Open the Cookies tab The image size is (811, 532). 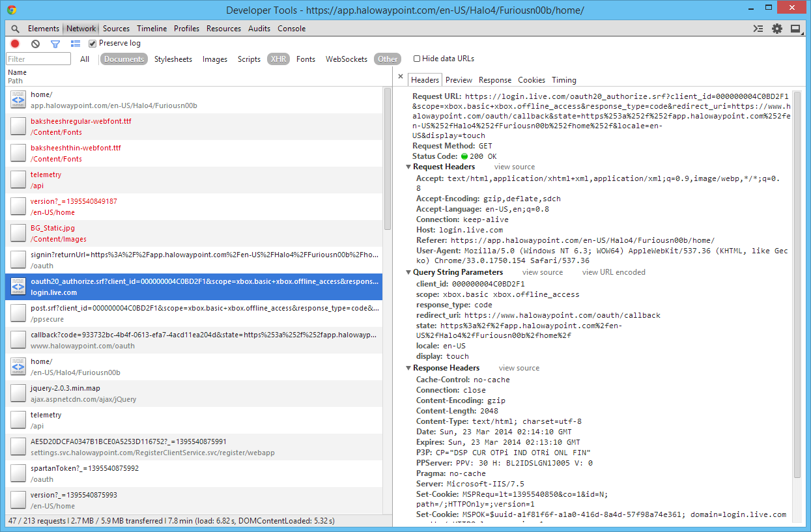[532, 80]
